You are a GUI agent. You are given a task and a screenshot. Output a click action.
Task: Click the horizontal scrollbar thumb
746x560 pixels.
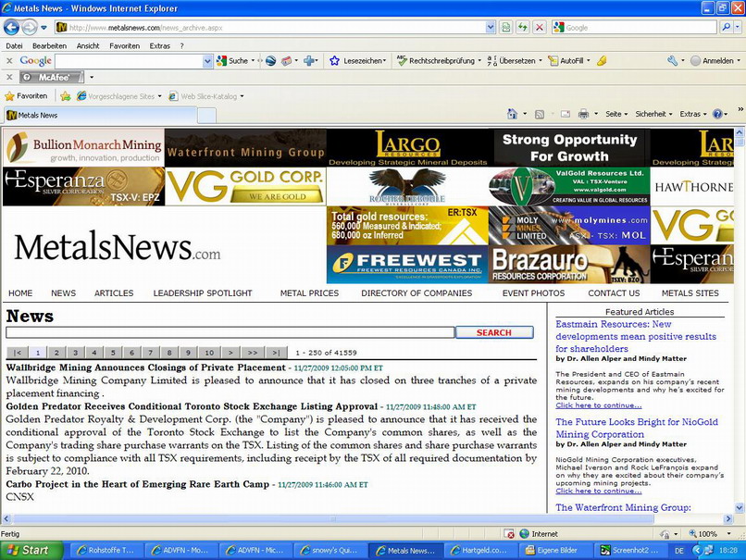pos(333,518)
